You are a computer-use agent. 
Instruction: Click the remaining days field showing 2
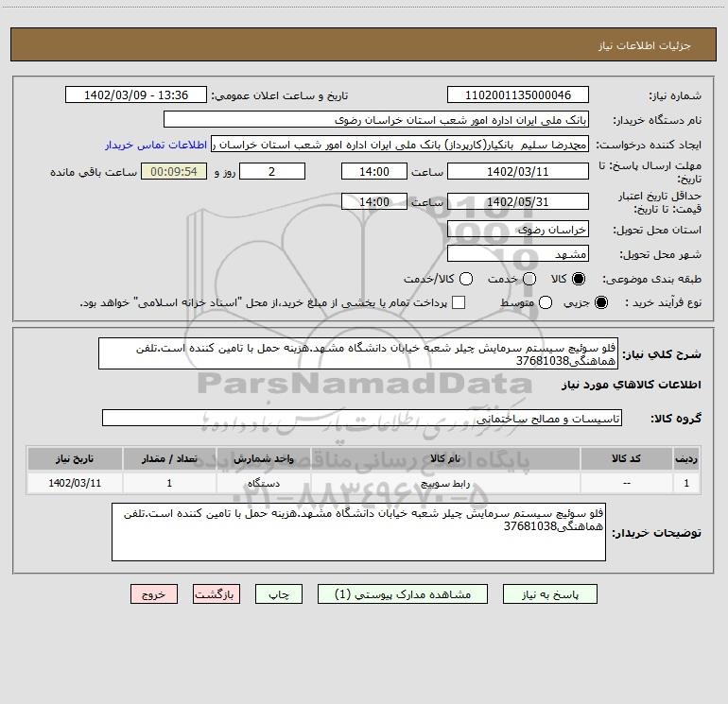(x=272, y=171)
